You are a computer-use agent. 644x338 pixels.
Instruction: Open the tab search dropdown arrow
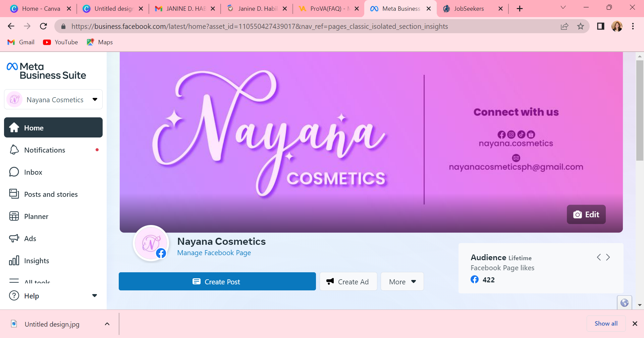[x=563, y=7]
